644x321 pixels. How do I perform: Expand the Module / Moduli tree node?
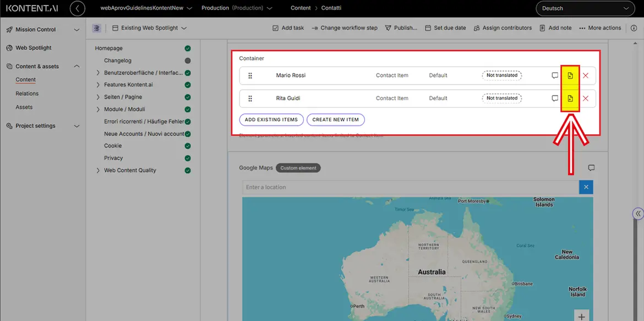(98, 109)
